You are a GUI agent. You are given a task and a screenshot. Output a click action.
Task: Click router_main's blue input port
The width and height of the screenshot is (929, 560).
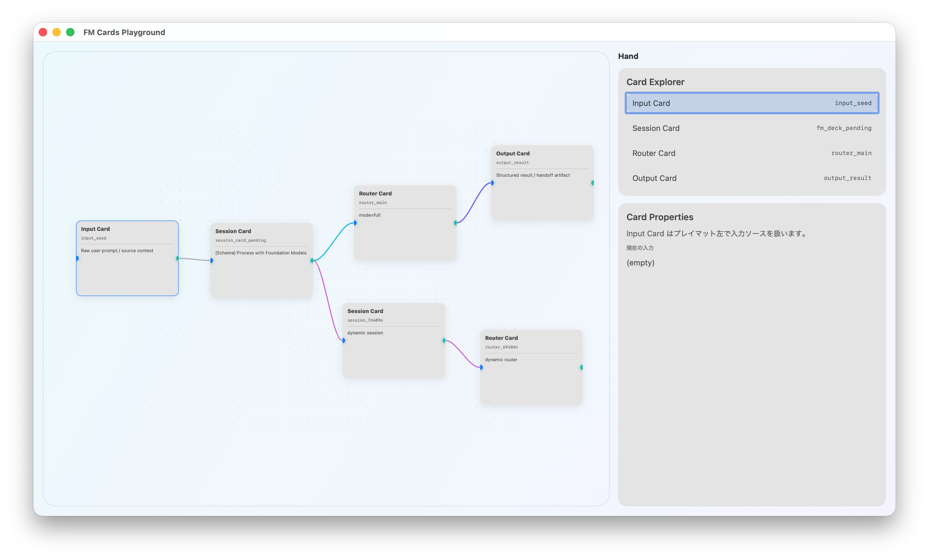point(355,223)
